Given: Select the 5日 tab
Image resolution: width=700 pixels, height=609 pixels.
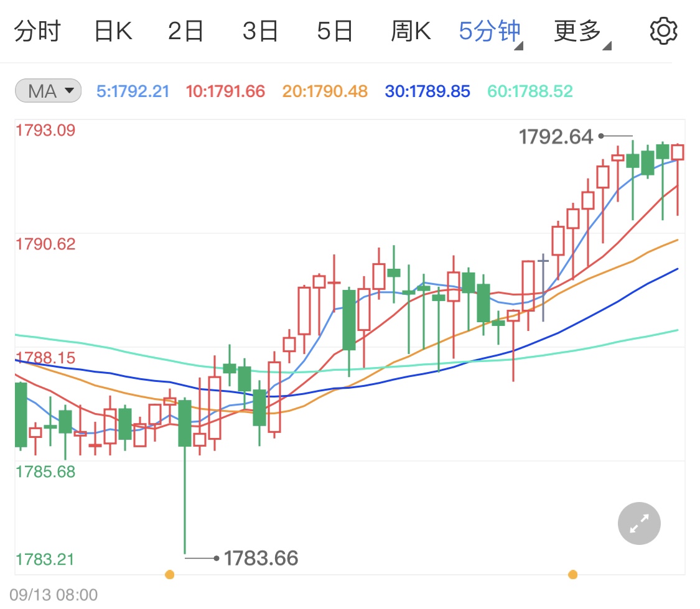Looking at the screenshot, I should (335, 31).
